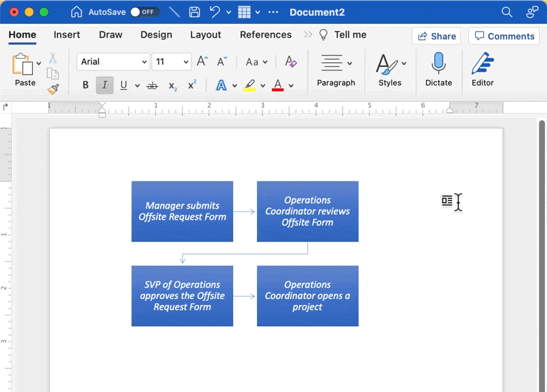This screenshot has height=392, width=547.
Task: Toggle the AutoSave switch
Action: click(144, 12)
